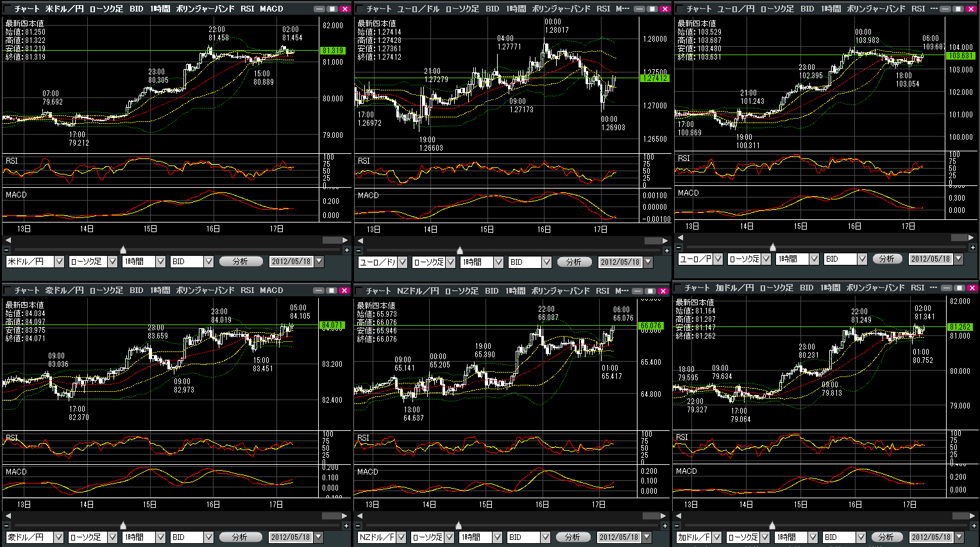Zoom in the 加ドル/円 chart with plus button
The image size is (980, 547).
[973, 526]
